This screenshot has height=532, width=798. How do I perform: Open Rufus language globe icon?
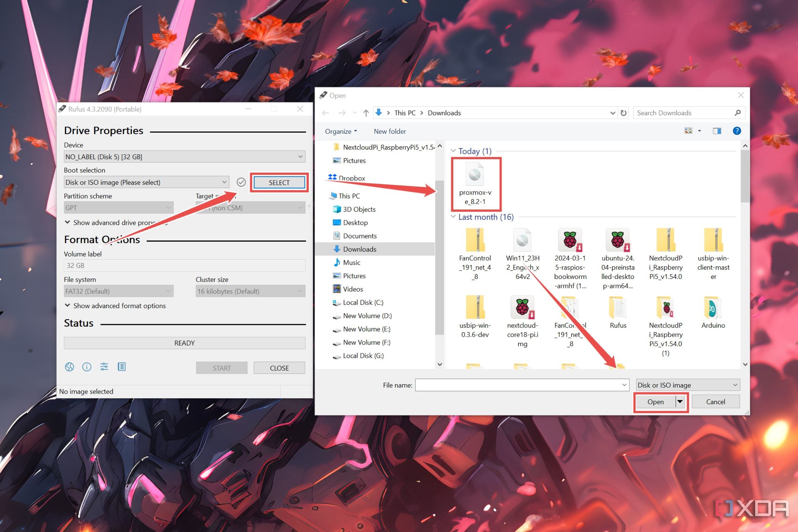click(x=69, y=367)
